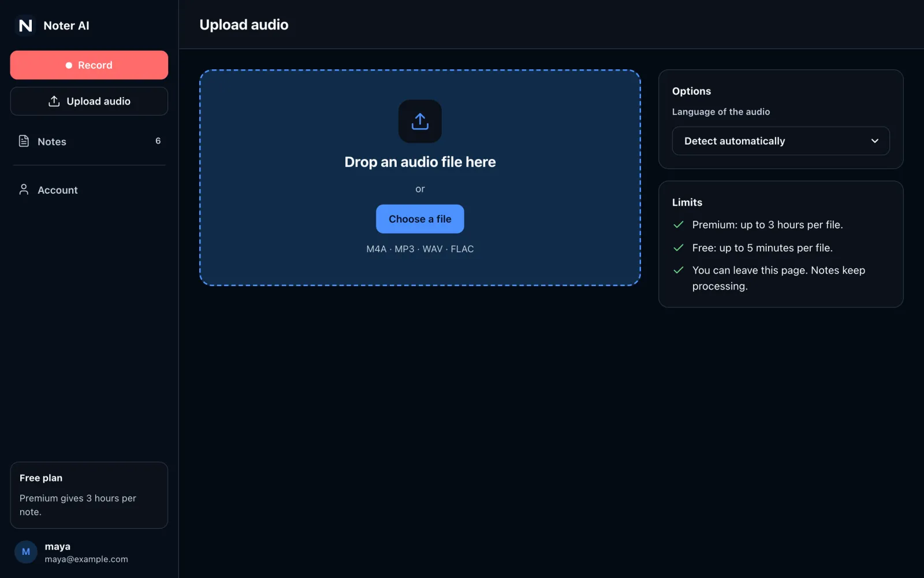This screenshot has width=924, height=578.
Task: Click the checkmark beside leave this page note
Action: [x=679, y=271]
